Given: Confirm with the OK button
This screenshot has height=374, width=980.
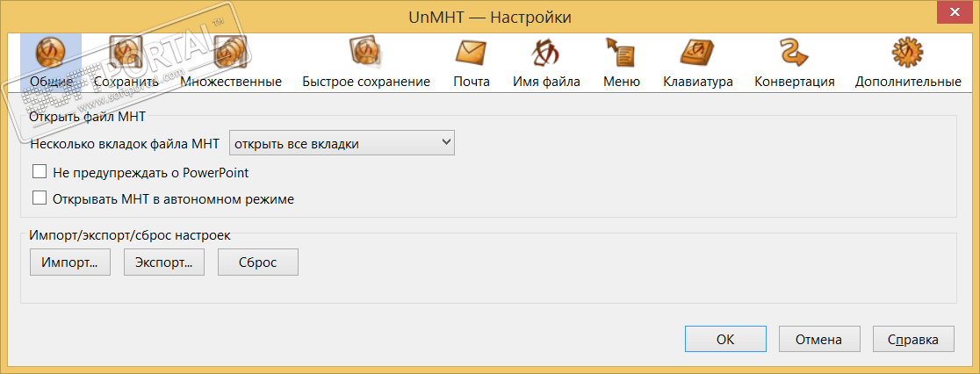Looking at the screenshot, I should (x=725, y=340).
